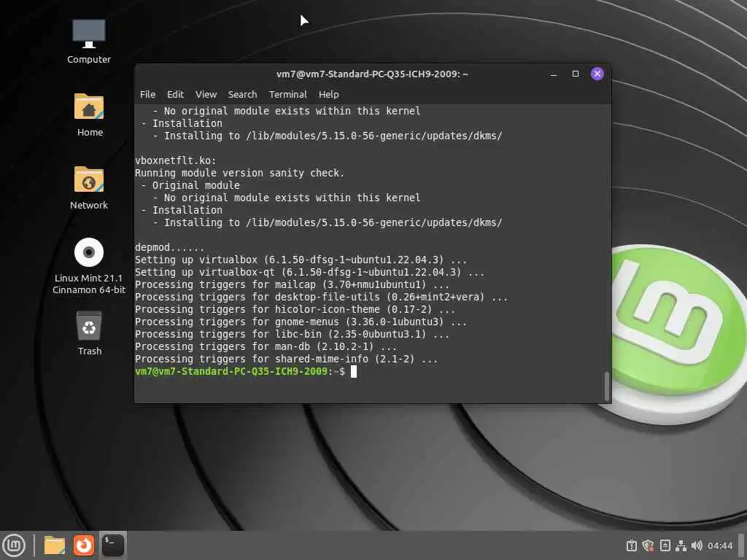747x560 pixels.
Task: Click the Terminal taskbar button
Action: (113, 545)
